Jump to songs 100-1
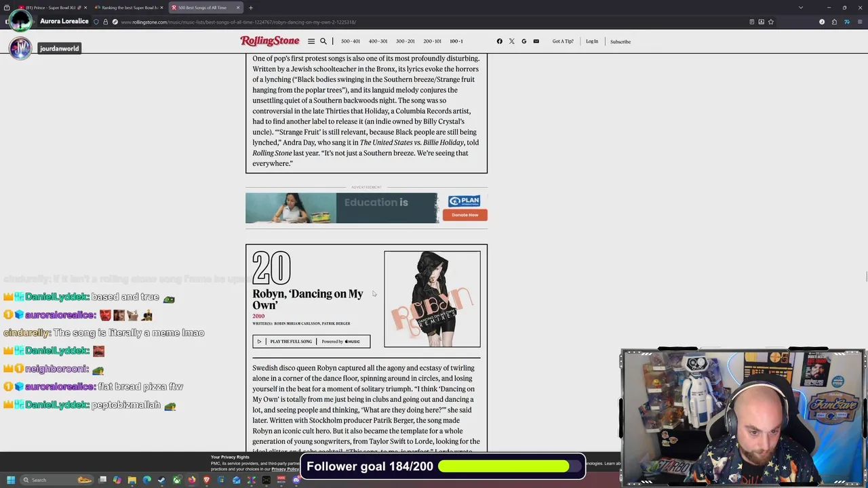This screenshot has height=488, width=868. click(456, 41)
